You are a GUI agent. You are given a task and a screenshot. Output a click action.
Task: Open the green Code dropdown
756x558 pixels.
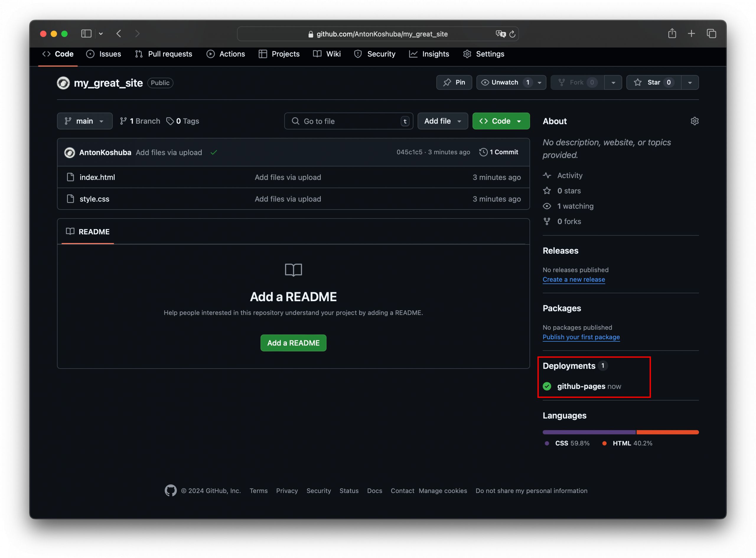tap(501, 121)
